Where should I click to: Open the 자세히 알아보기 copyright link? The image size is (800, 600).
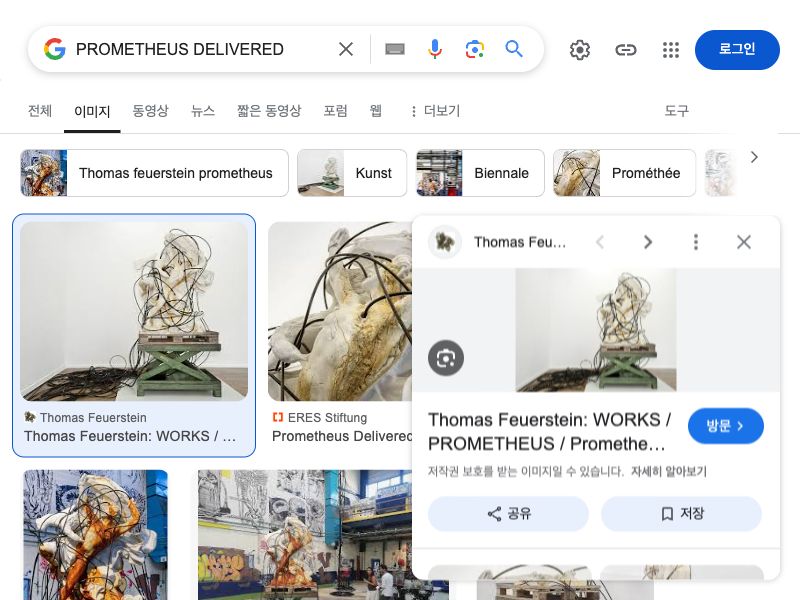[x=669, y=471]
